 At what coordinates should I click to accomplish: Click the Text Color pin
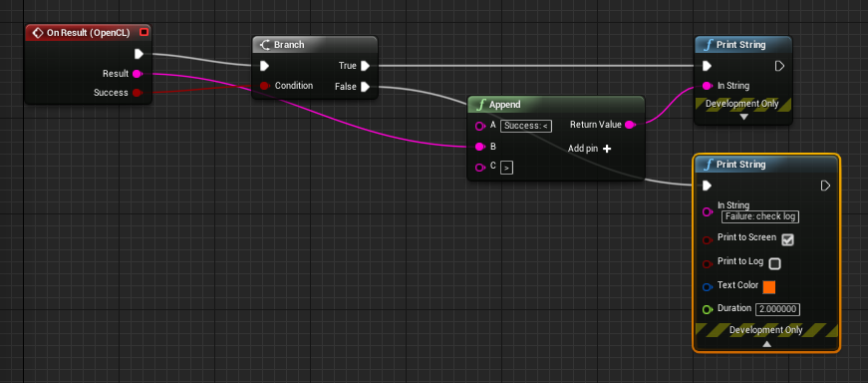pos(707,287)
